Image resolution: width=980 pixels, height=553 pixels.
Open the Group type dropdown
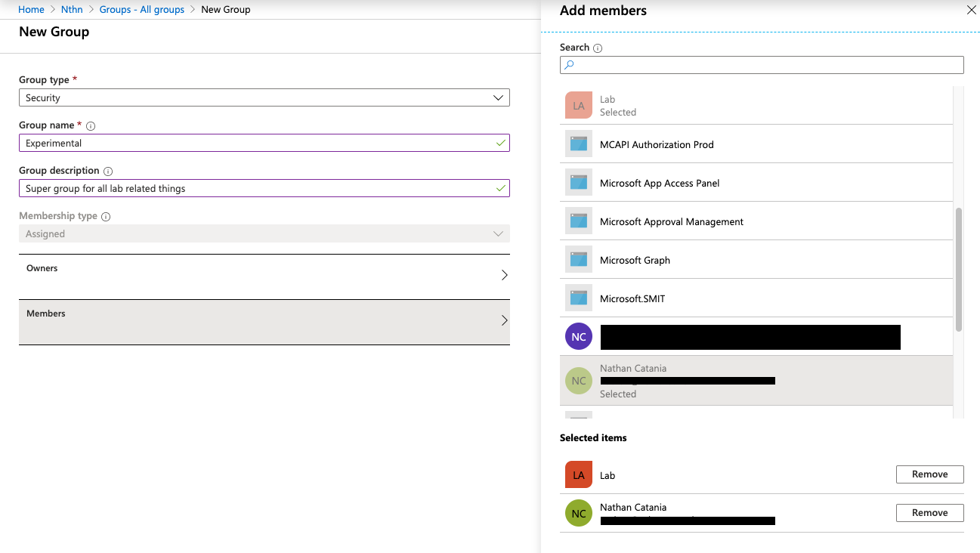click(264, 97)
